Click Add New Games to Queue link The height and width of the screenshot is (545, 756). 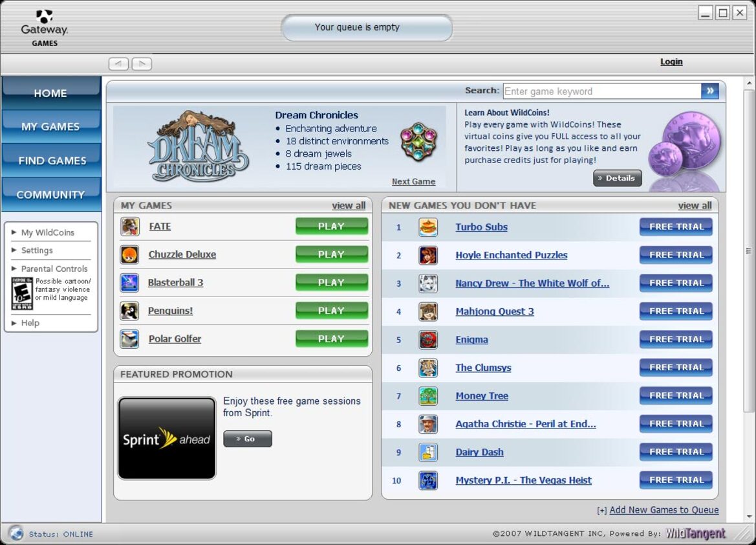[x=664, y=510]
